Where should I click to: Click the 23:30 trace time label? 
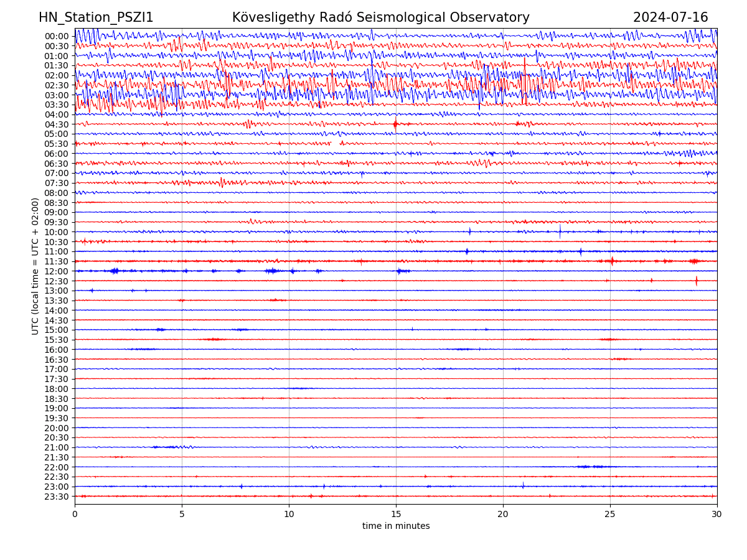pos(57,497)
